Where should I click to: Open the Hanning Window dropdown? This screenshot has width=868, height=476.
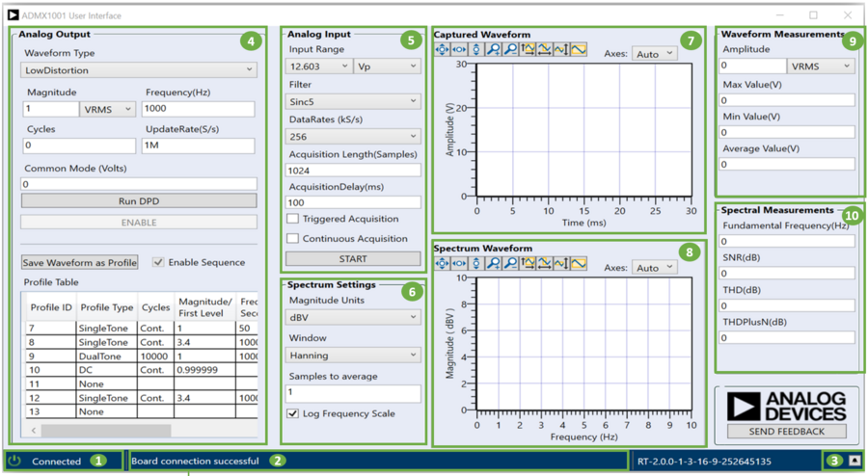353,355
